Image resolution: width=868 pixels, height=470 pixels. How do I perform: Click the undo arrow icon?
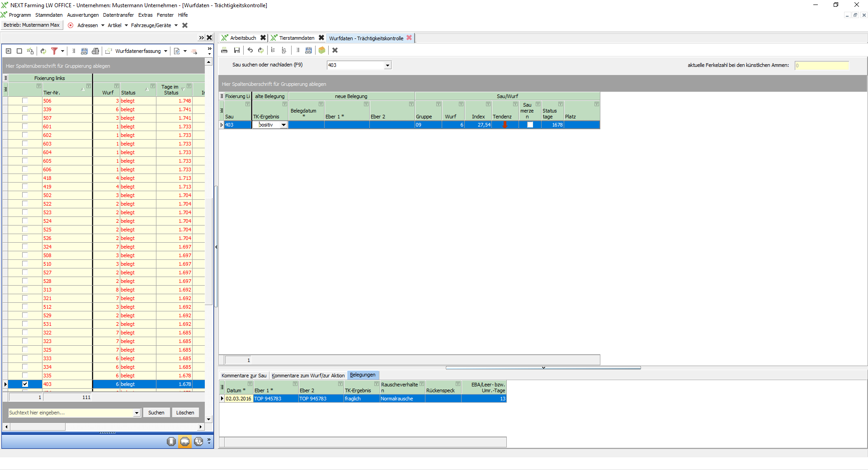tap(250, 50)
